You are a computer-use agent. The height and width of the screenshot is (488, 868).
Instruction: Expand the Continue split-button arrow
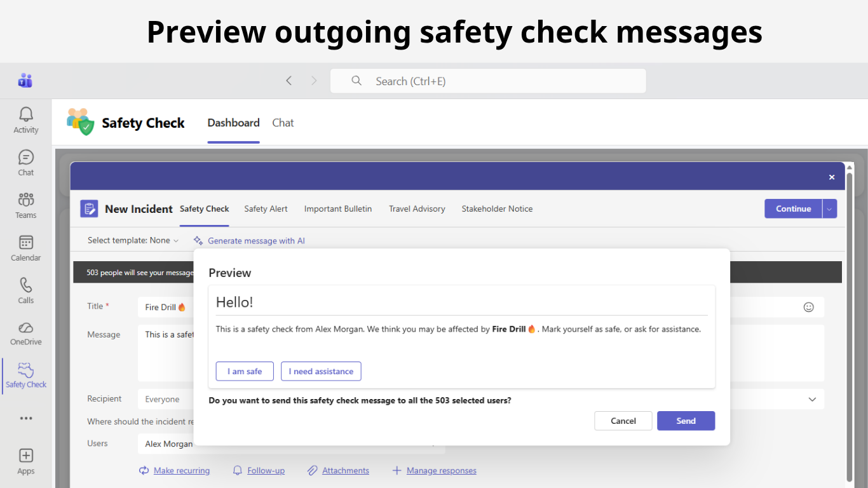(x=830, y=208)
